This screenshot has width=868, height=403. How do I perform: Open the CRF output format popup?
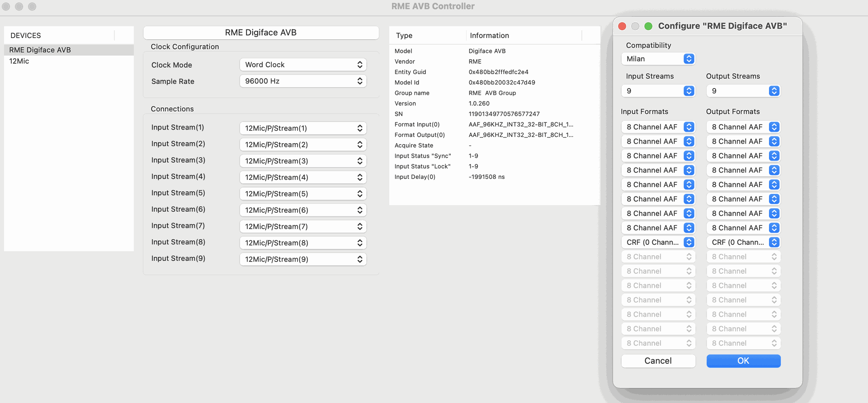coord(743,242)
